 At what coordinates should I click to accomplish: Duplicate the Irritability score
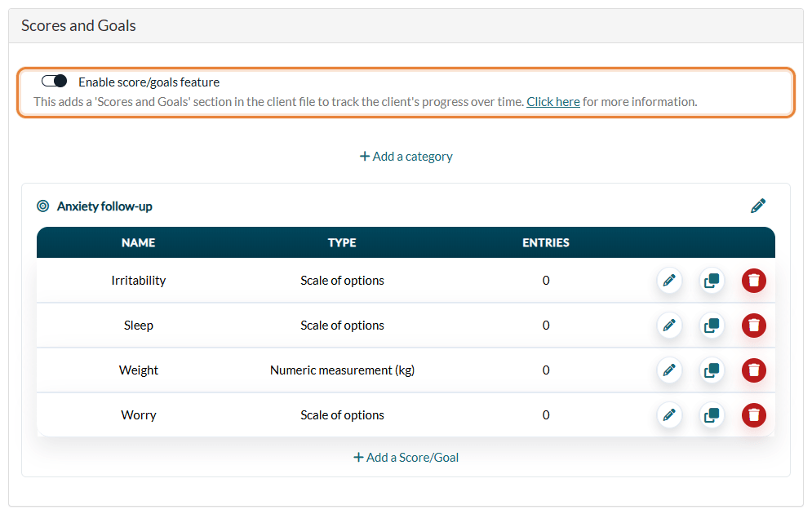click(712, 281)
